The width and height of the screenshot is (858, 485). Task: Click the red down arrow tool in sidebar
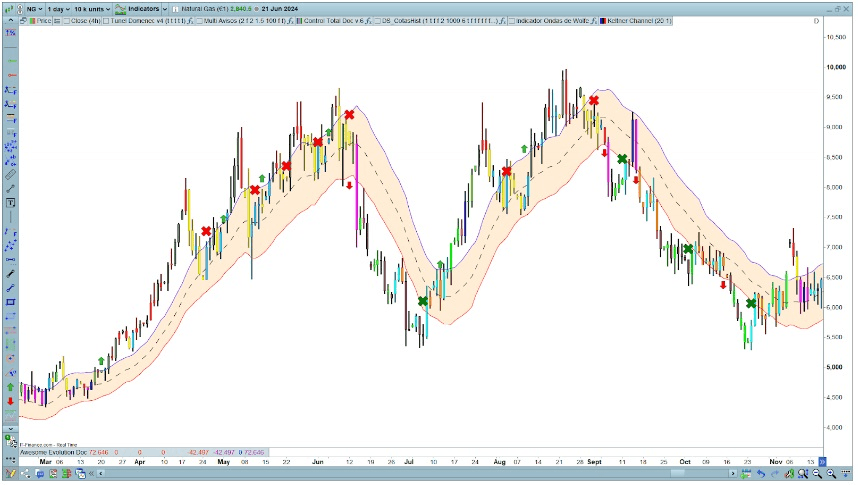click(10, 401)
